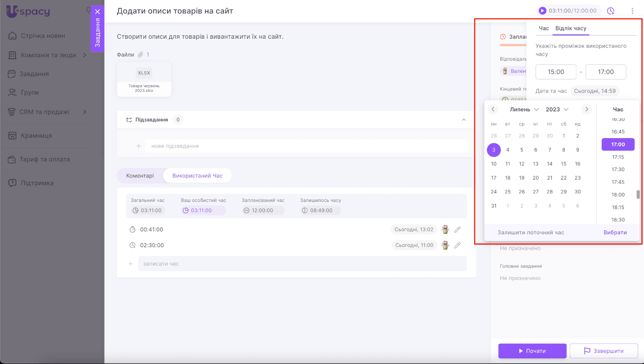Open Компанія та люди section
The image size is (644, 364).
(x=48, y=55)
